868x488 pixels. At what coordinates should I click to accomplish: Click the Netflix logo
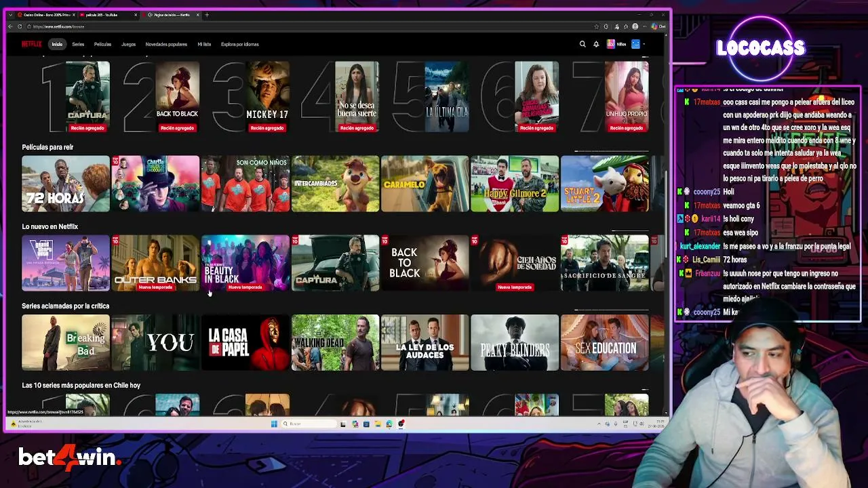pyautogui.click(x=31, y=44)
